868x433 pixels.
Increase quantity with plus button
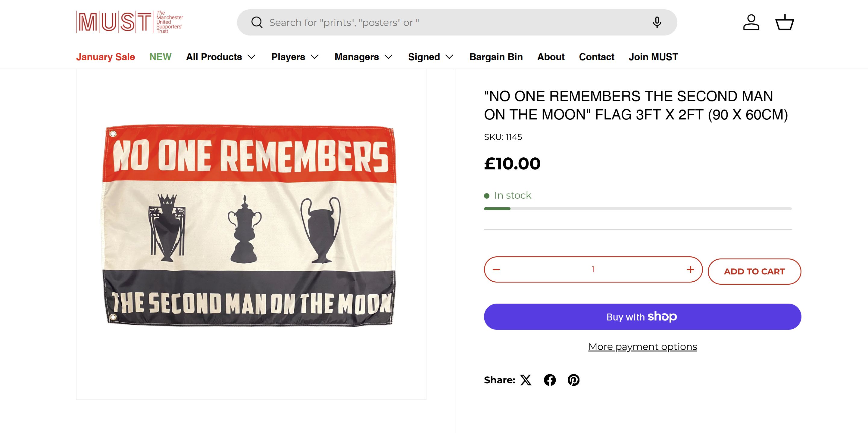click(x=690, y=270)
